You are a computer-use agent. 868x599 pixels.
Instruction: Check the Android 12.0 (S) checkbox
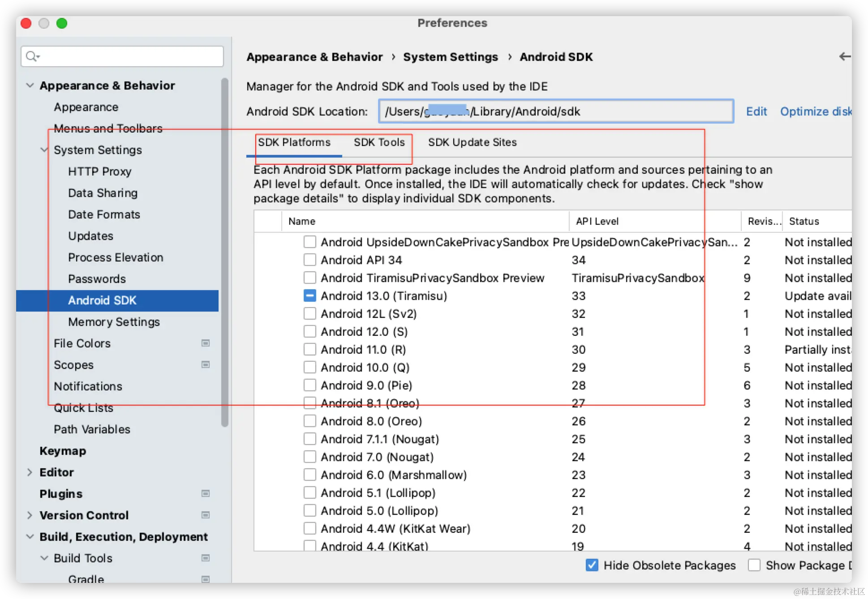[309, 332]
